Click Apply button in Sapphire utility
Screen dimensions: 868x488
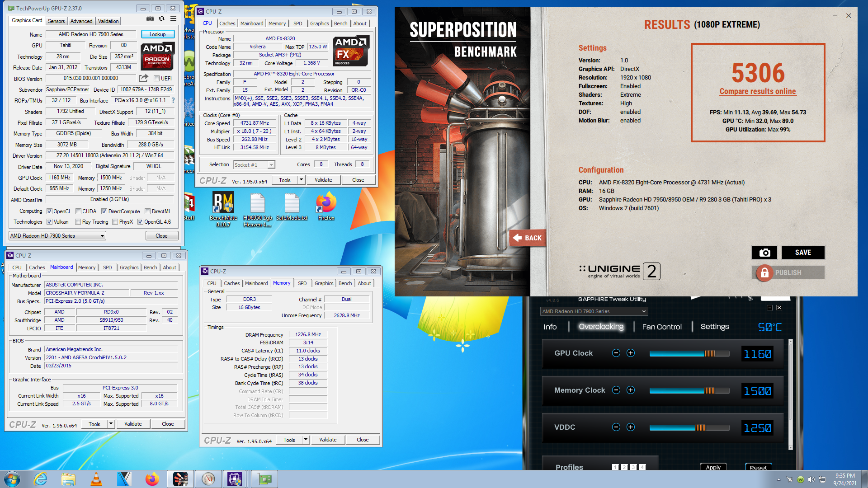click(x=713, y=467)
